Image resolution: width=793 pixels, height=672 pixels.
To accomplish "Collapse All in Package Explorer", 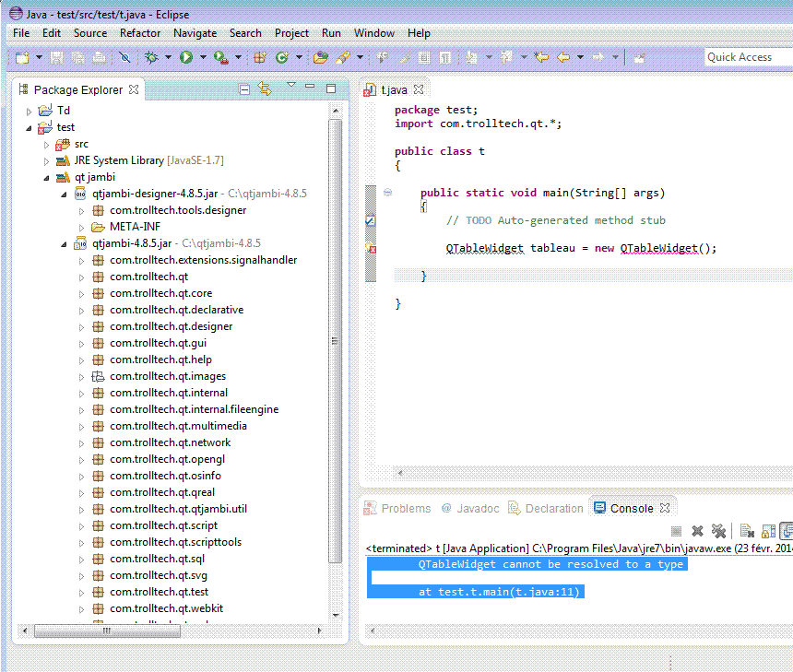I will tap(244, 89).
